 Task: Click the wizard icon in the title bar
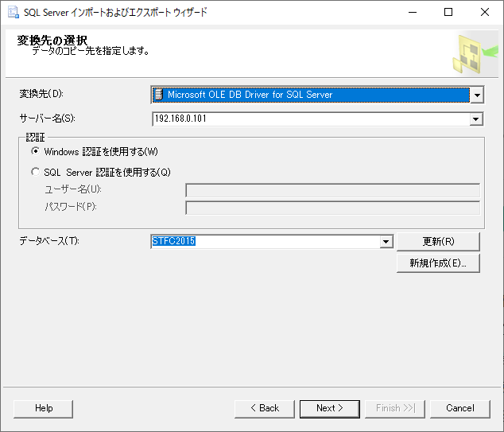(13, 12)
